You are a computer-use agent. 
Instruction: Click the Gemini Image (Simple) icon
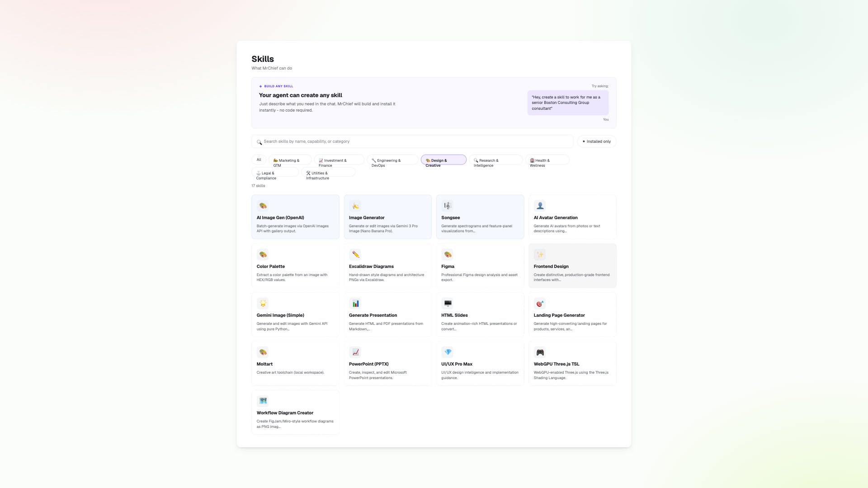(263, 304)
